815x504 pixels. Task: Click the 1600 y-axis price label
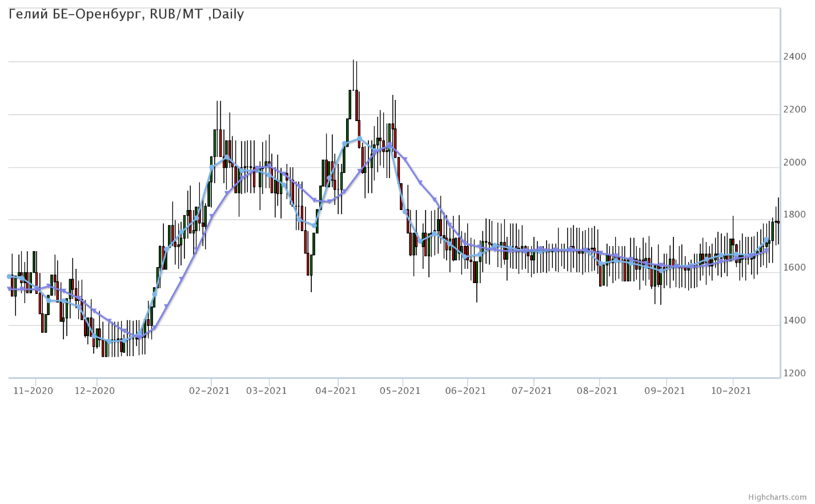pos(795,268)
